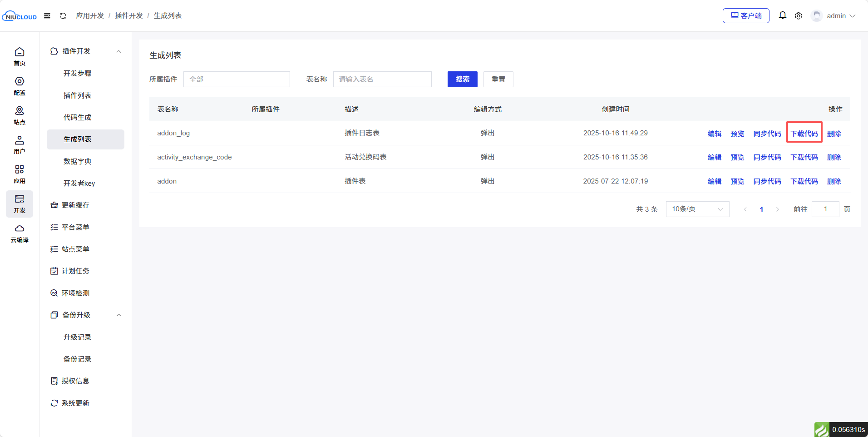Click the 表名称 input field
Screen dimensions: 868x437
tap(382, 79)
